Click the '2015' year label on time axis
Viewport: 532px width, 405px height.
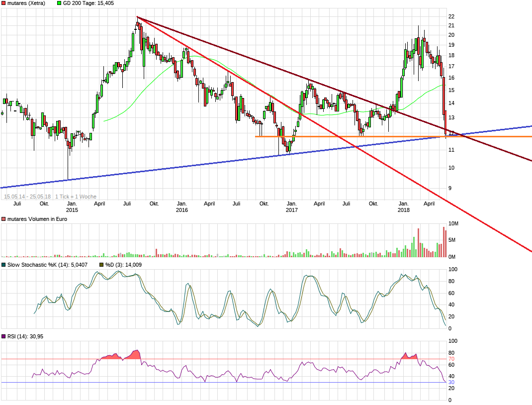[72, 210]
